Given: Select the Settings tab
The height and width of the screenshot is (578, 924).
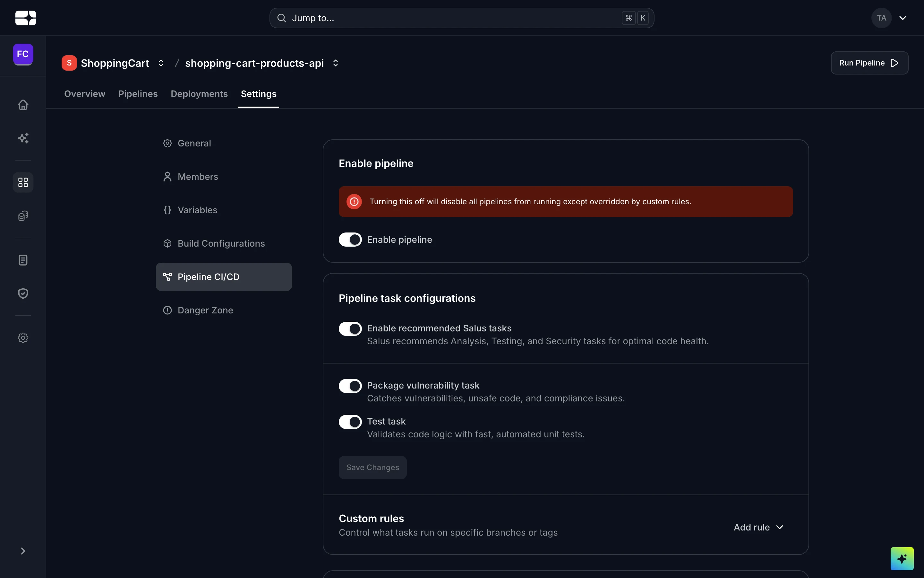Looking at the screenshot, I should point(259,94).
